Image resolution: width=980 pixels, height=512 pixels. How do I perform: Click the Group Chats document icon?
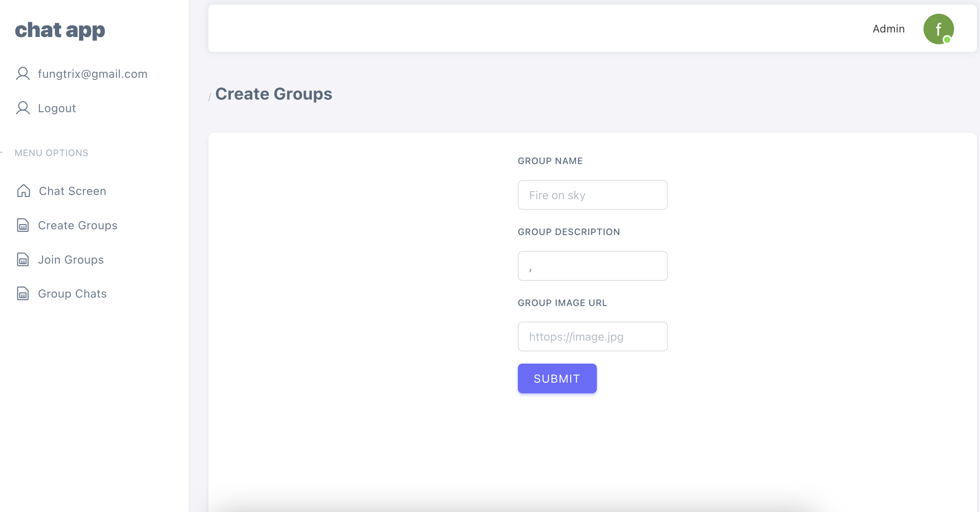point(23,293)
